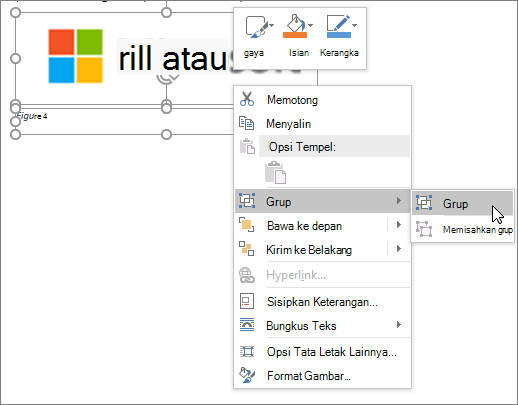Screen dimensions: 518x405
Task: Click the gaya shape style icon
Action: coord(256,27)
